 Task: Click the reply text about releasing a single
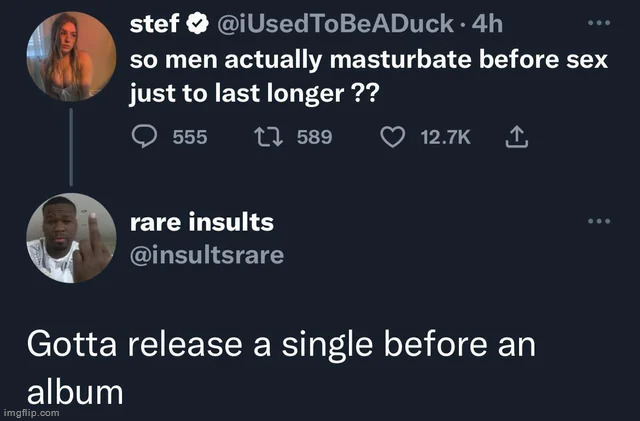[281, 368]
